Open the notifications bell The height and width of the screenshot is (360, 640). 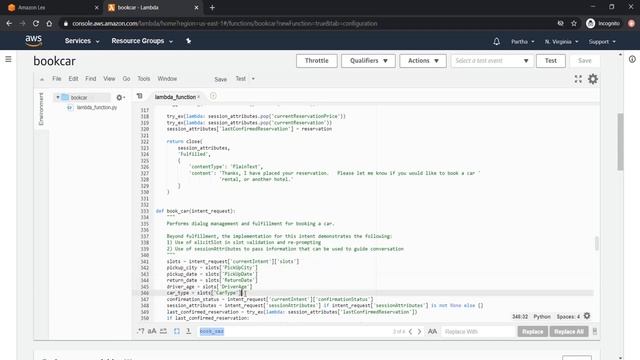[496, 41]
